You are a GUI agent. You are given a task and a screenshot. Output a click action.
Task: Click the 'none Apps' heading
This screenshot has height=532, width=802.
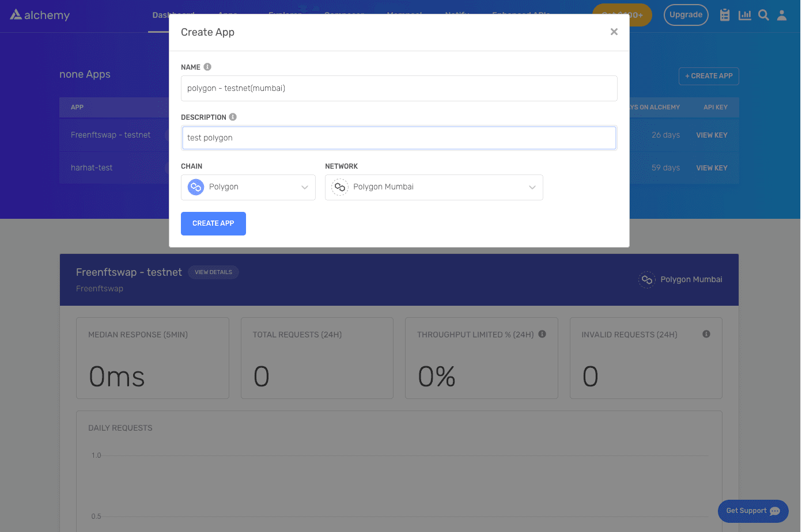[85, 74]
